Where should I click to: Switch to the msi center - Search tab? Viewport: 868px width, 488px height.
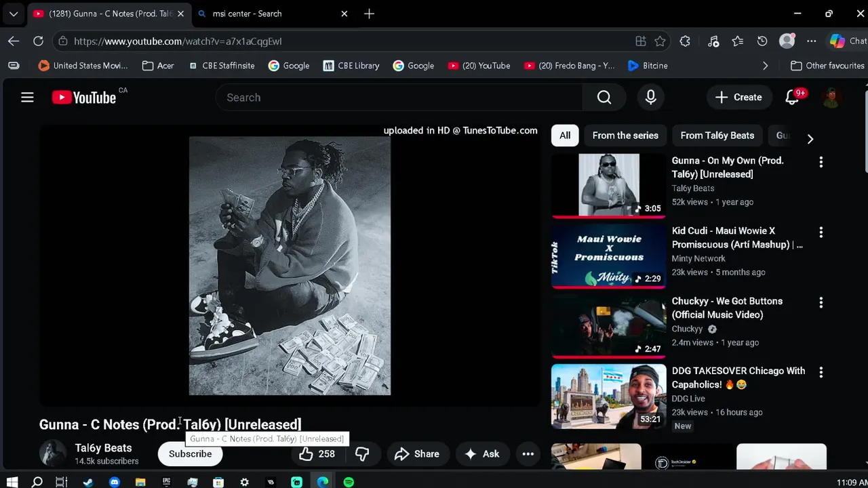tap(273, 14)
